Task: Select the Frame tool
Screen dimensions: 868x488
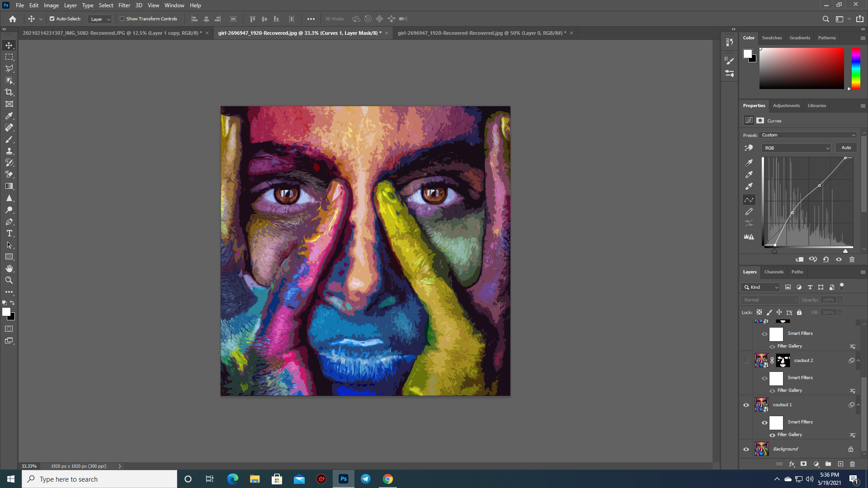Action: [x=9, y=104]
